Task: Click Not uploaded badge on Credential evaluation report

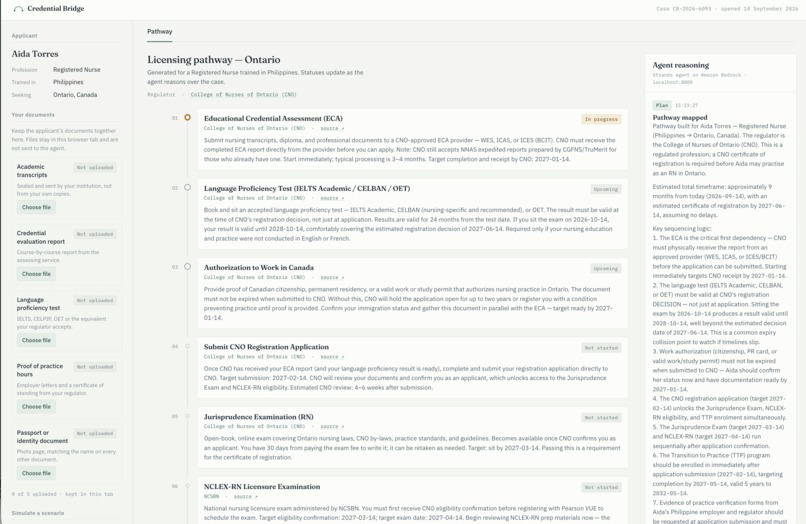Action: point(95,234)
